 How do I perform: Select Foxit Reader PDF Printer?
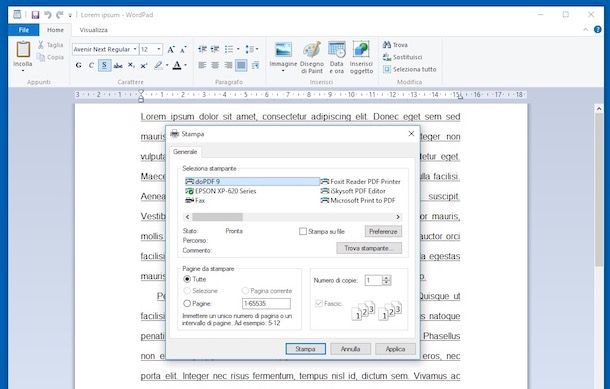(360, 182)
